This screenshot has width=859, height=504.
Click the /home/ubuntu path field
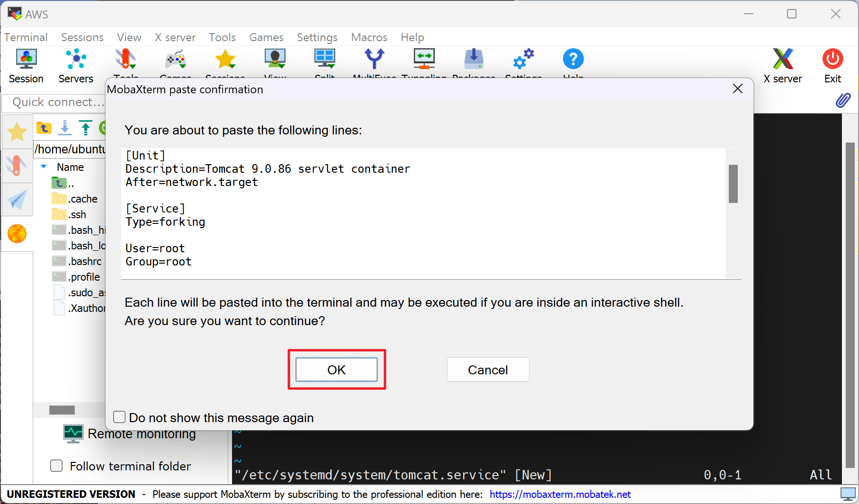70,149
